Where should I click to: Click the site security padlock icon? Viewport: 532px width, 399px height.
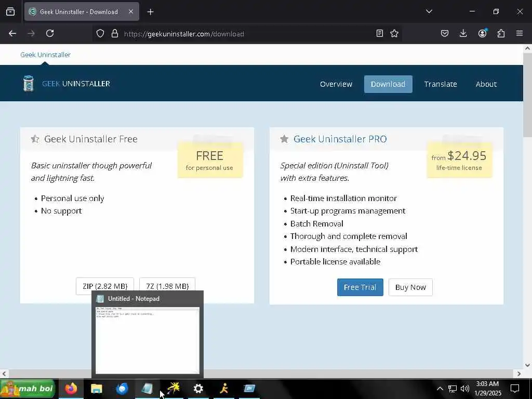115,33
